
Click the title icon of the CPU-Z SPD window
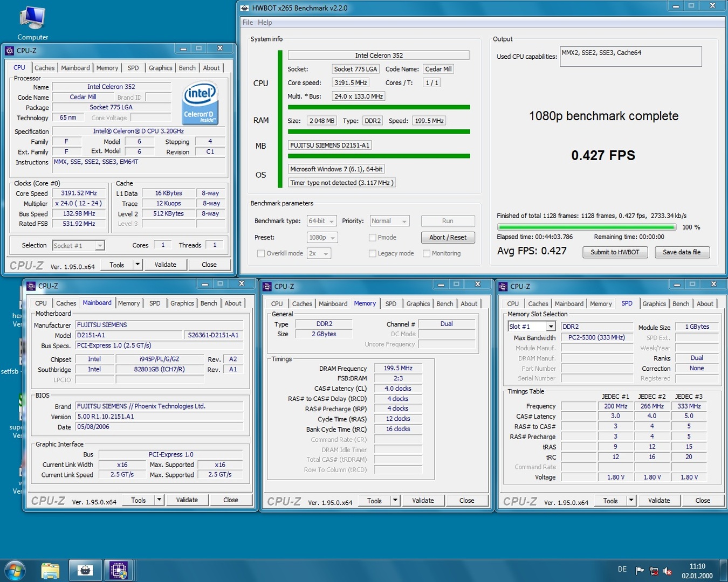coord(503,287)
